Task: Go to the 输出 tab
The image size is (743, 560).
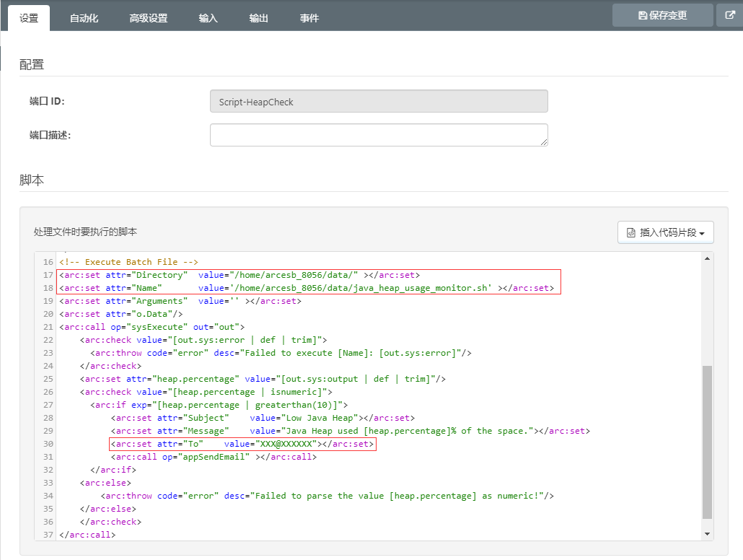Action: [259, 18]
